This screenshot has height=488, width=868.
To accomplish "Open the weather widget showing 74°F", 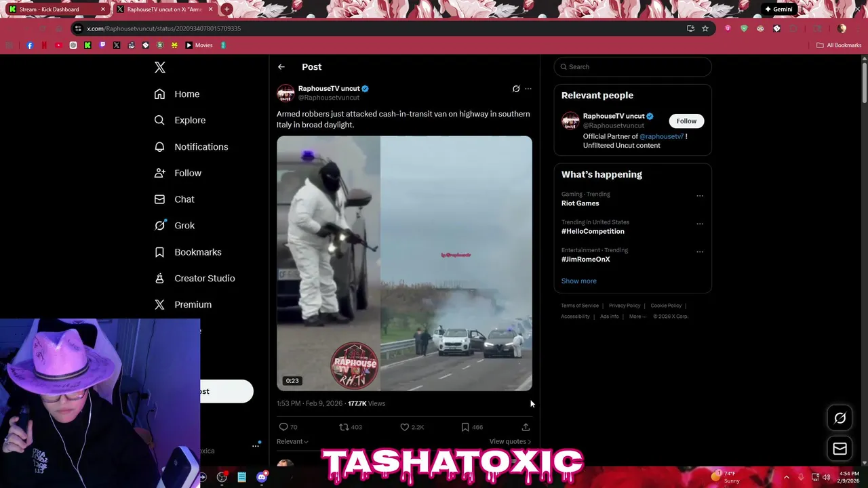I will [725, 477].
